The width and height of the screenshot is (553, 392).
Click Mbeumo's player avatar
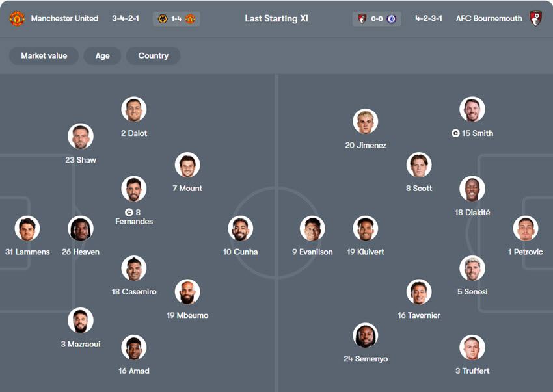pos(187,292)
